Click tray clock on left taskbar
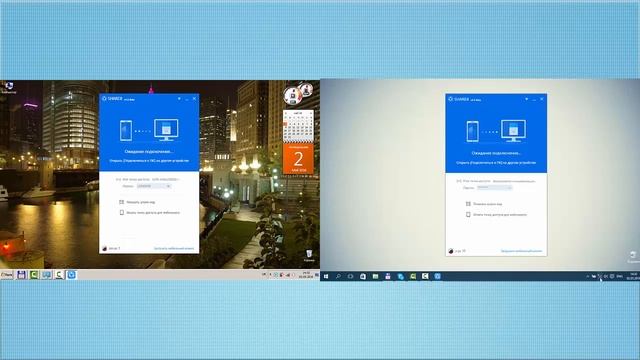640x360 pixels. click(306, 275)
